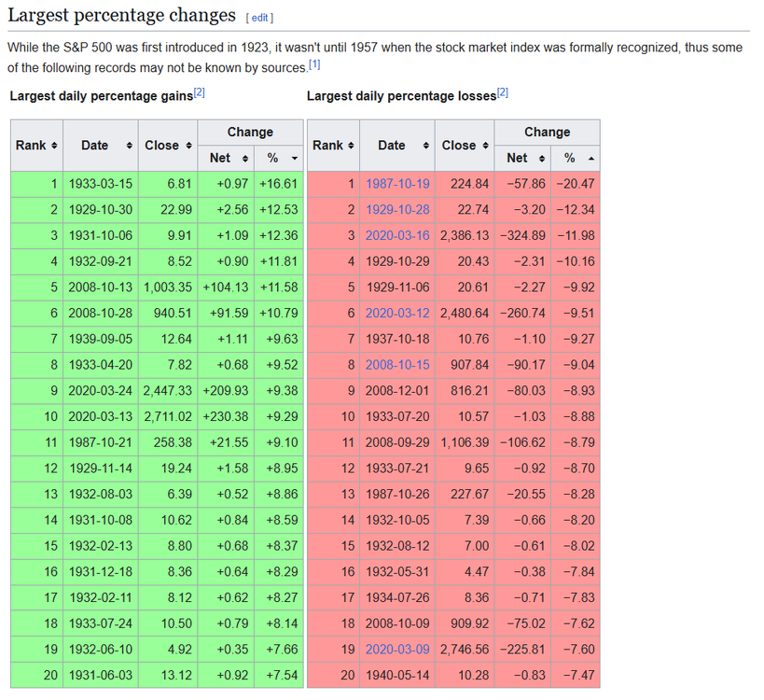
Task: Click the 1933-07-24 date cell
Action: pyautogui.click(x=101, y=623)
